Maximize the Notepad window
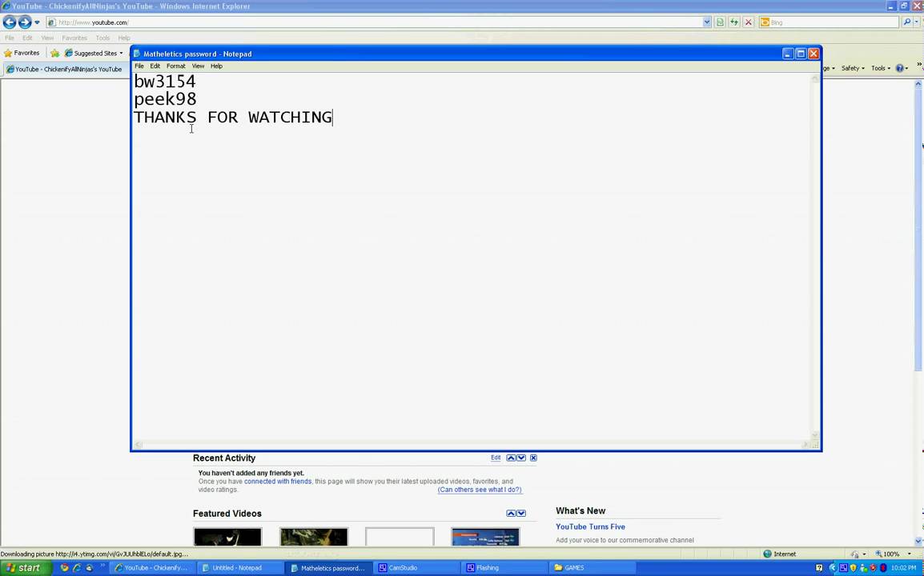924x576 pixels. [801, 54]
